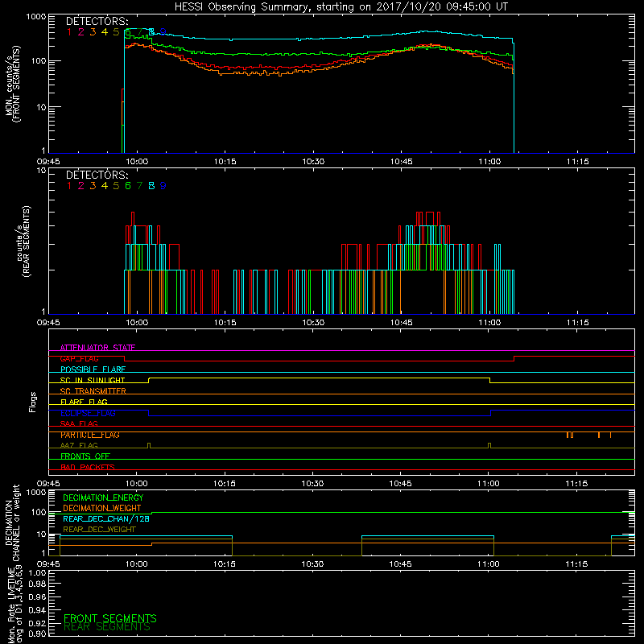Click the 'DETECTORS:' label in the rear segments panel
Viewport: 644px width, 644px height.
tap(97, 175)
